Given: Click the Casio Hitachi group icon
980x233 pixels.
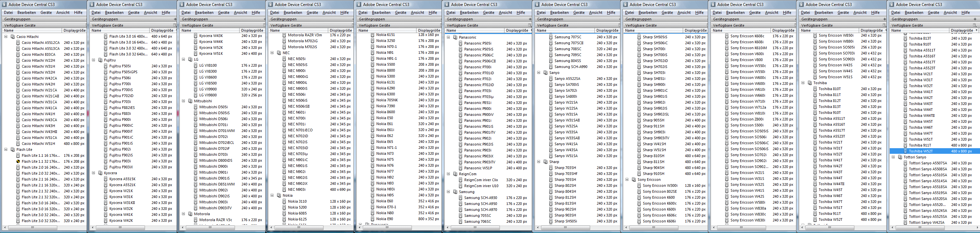Looking at the screenshot, I should pos(13,37).
